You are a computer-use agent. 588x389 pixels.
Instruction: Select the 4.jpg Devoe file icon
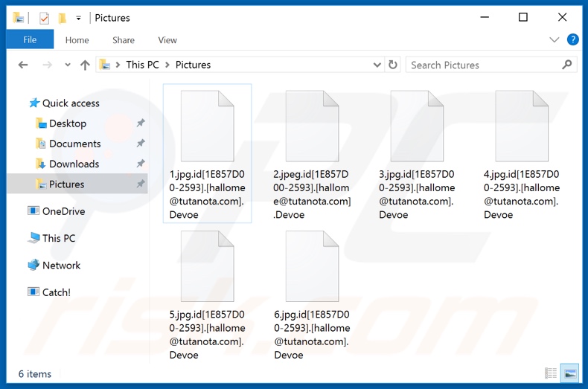(522, 126)
